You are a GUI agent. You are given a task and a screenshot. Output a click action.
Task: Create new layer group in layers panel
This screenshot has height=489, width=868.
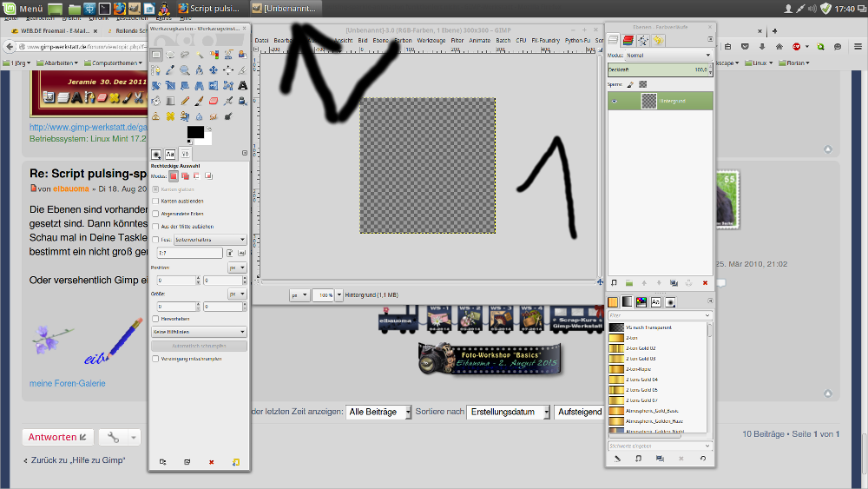pyautogui.click(x=628, y=283)
